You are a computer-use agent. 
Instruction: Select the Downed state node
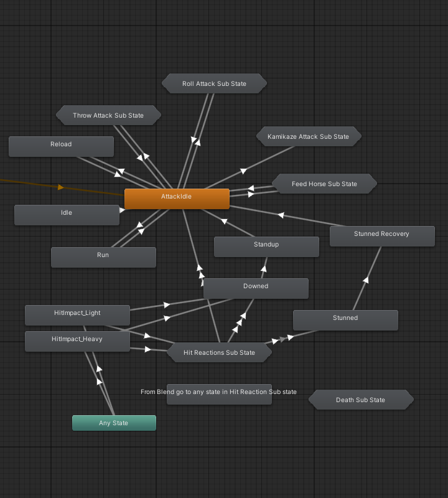[256, 288]
